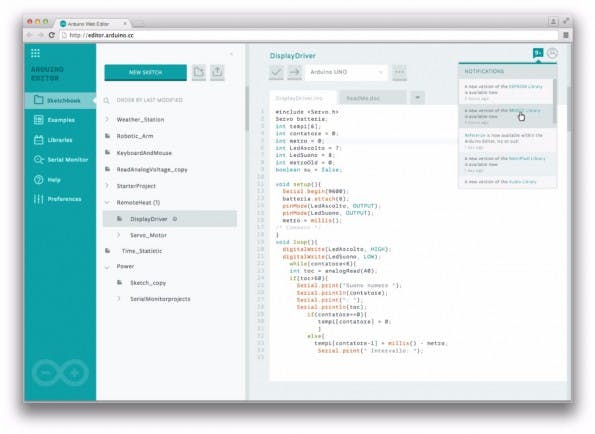Screen dimensions: 595x434
Task: Click the Help question mark icon
Action: (38, 179)
